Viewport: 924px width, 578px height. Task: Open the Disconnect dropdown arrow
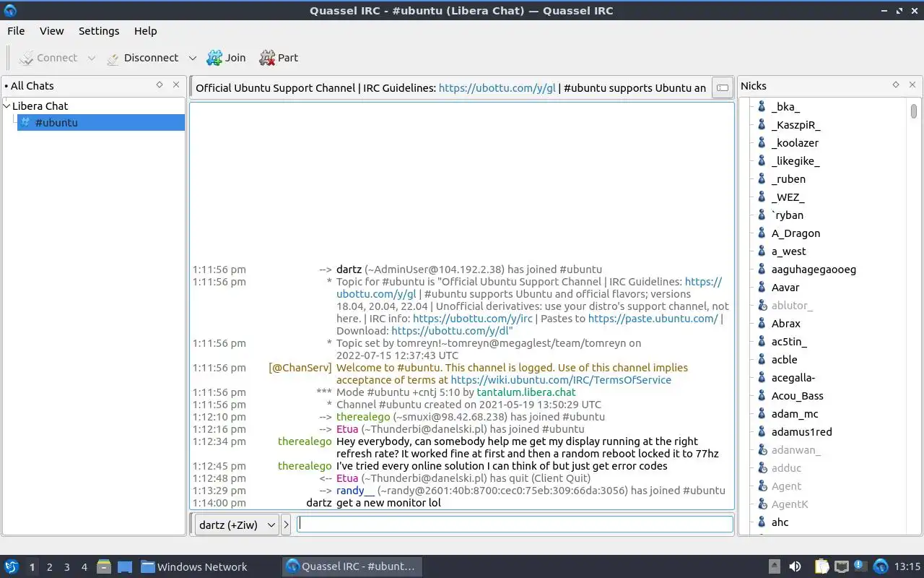(x=192, y=58)
